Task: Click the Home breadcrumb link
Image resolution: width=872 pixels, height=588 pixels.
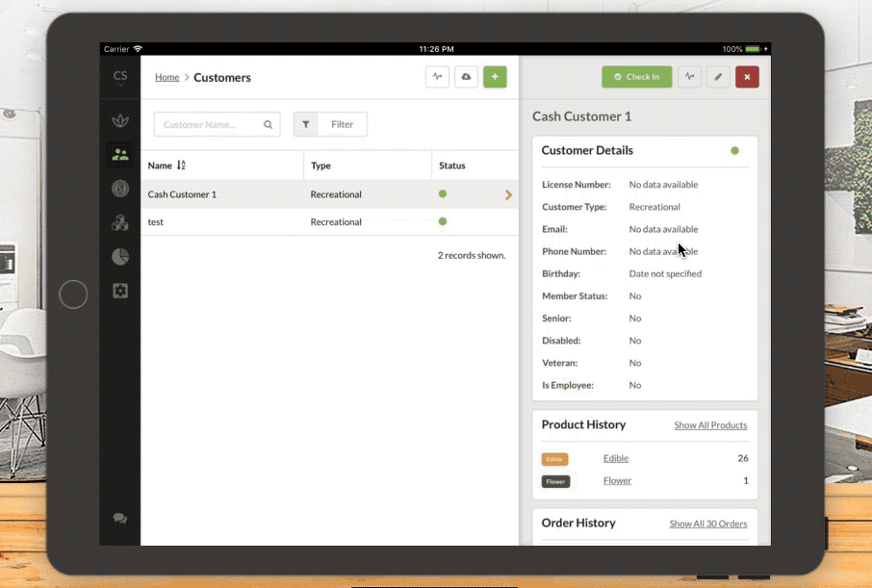Action: pyautogui.click(x=167, y=77)
